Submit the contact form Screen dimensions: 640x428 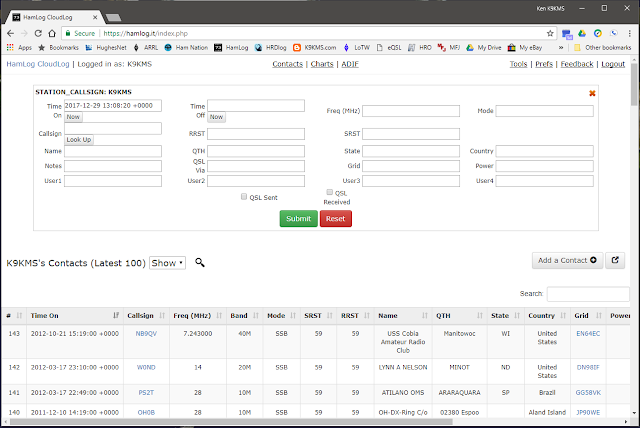tap(298, 219)
